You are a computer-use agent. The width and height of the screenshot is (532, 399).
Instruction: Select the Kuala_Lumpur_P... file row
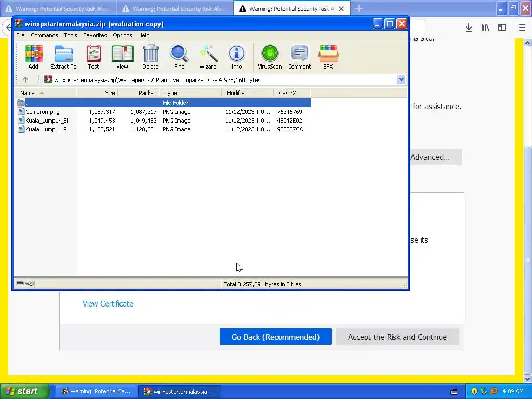[163, 129]
